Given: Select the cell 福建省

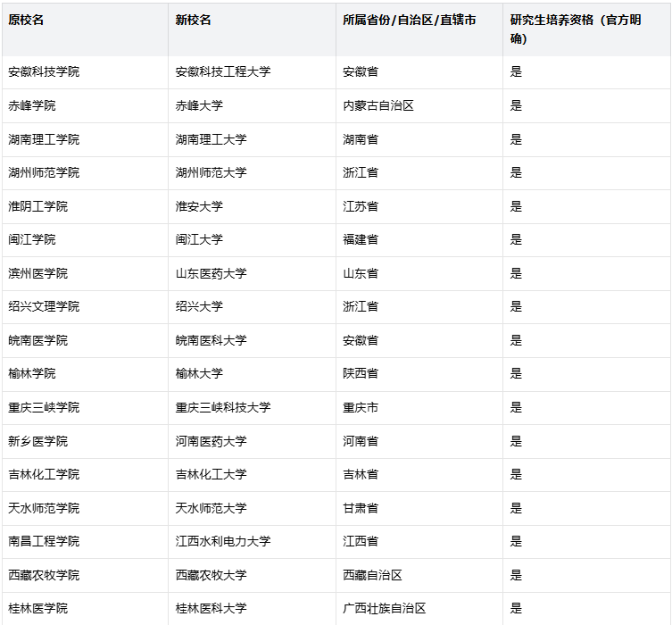Looking at the screenshot, I should [x=419, y=240].
